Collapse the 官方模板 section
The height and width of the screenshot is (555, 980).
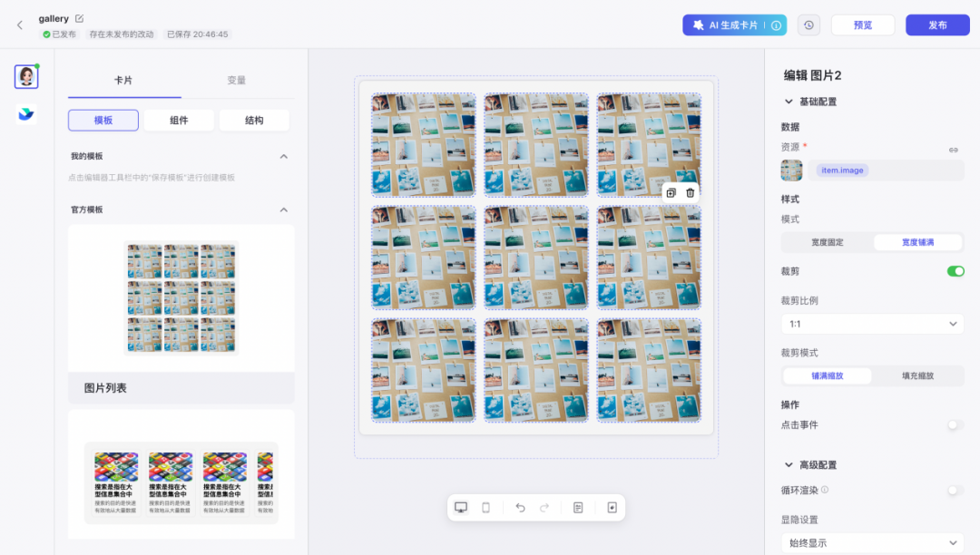284,209
